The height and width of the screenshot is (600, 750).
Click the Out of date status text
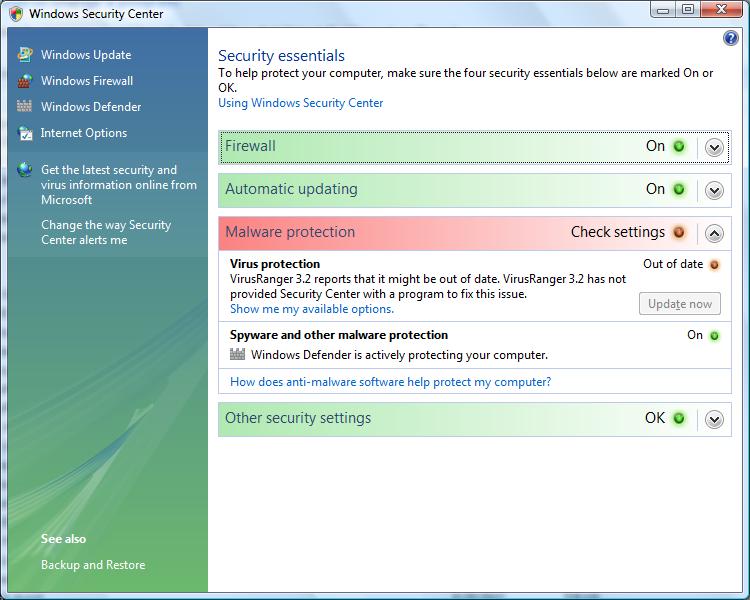pos(673,264)
